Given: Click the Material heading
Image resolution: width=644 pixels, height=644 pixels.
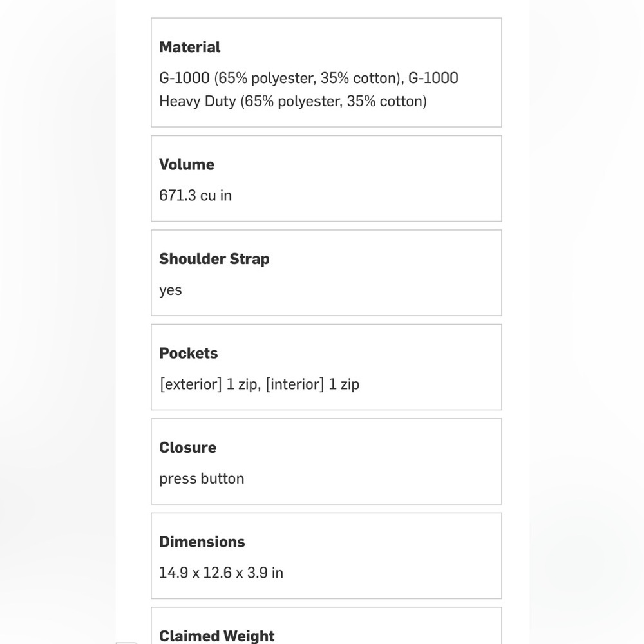Looking at the screenshot, I should (x=189, y=47).
